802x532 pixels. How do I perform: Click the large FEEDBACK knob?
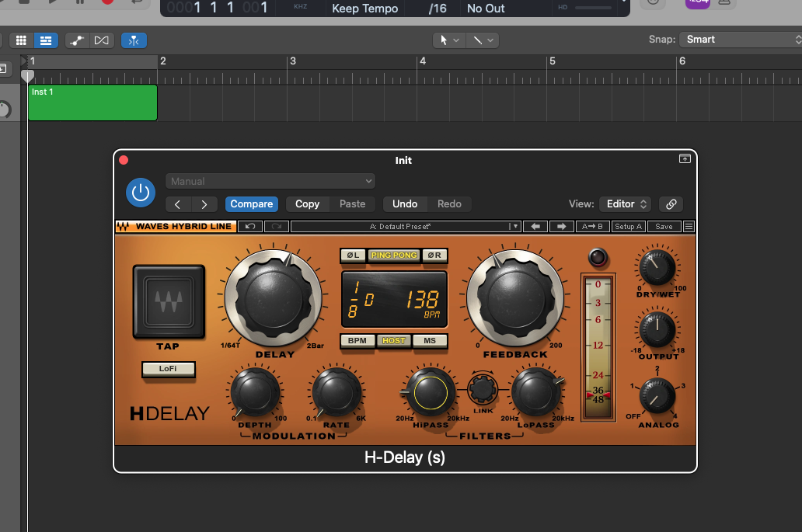tap(515, 299)
